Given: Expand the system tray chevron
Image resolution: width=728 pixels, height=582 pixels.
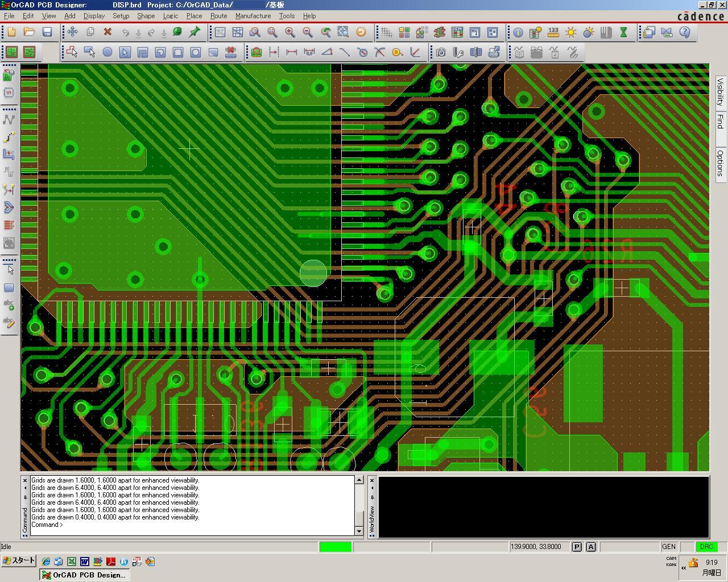Looking at the screenshot, I should (683, 567).
